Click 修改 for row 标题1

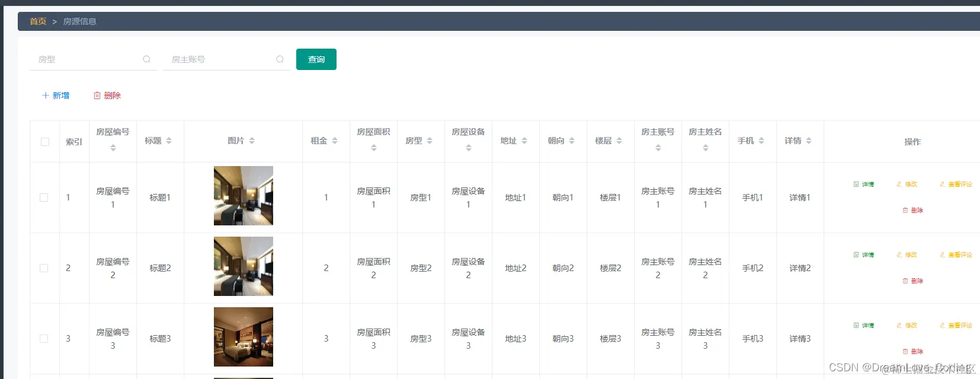pyautogui.click(x=907, y=184)
